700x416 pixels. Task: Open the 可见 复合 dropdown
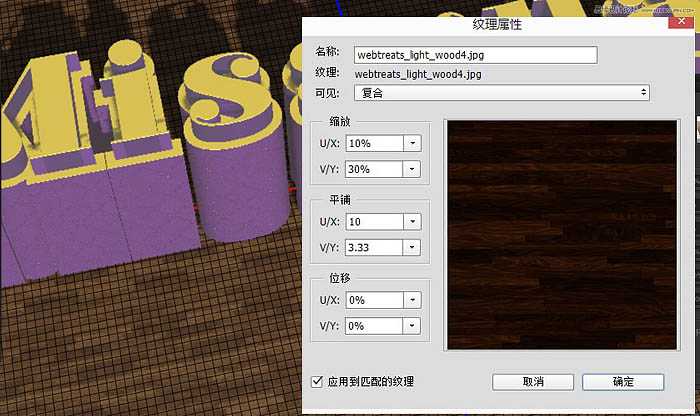pyautogui.click(x=502, y=93)
